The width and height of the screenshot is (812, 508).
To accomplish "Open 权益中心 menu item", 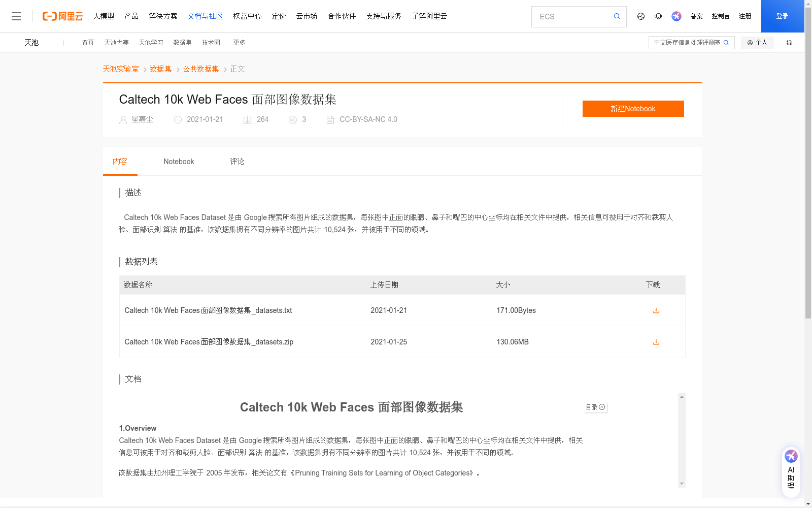I will click(x=247, y=16).
